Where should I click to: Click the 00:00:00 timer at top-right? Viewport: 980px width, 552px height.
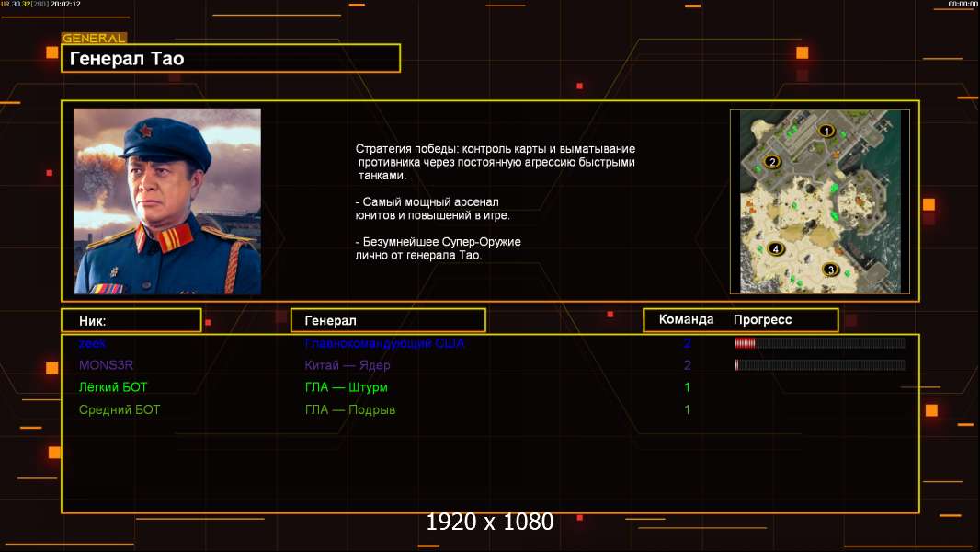(963, 4)
